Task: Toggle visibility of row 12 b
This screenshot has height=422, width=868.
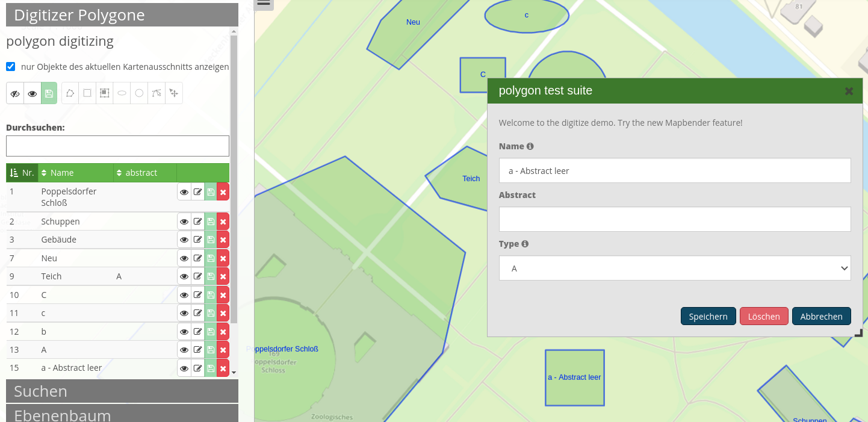Action: point(184,332)
